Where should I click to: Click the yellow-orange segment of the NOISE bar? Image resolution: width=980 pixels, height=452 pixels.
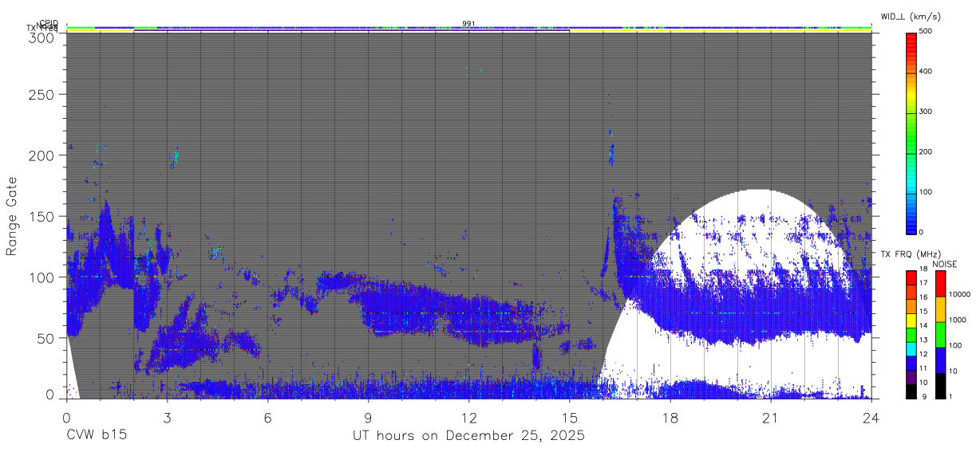(940, 309)
